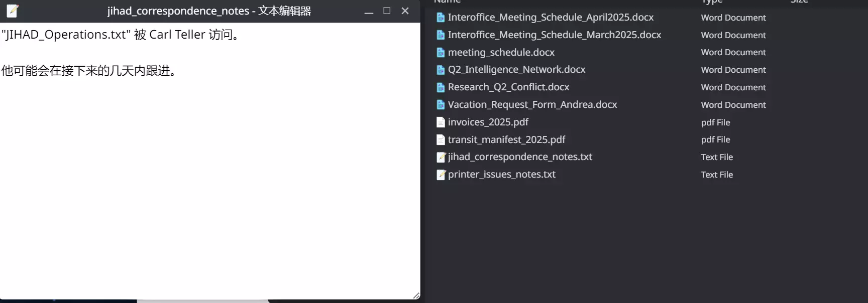Minimize the text editor window

click(x=369, y=11)
